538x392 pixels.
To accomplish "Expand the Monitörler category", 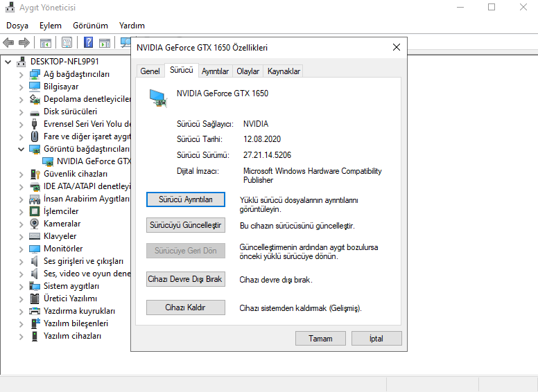I will point(21,249).
